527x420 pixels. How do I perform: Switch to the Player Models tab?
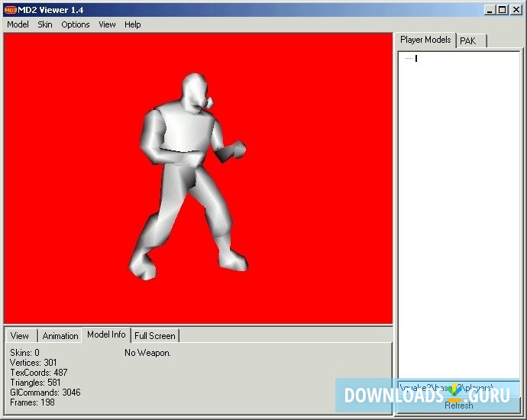tap(425, 40)
